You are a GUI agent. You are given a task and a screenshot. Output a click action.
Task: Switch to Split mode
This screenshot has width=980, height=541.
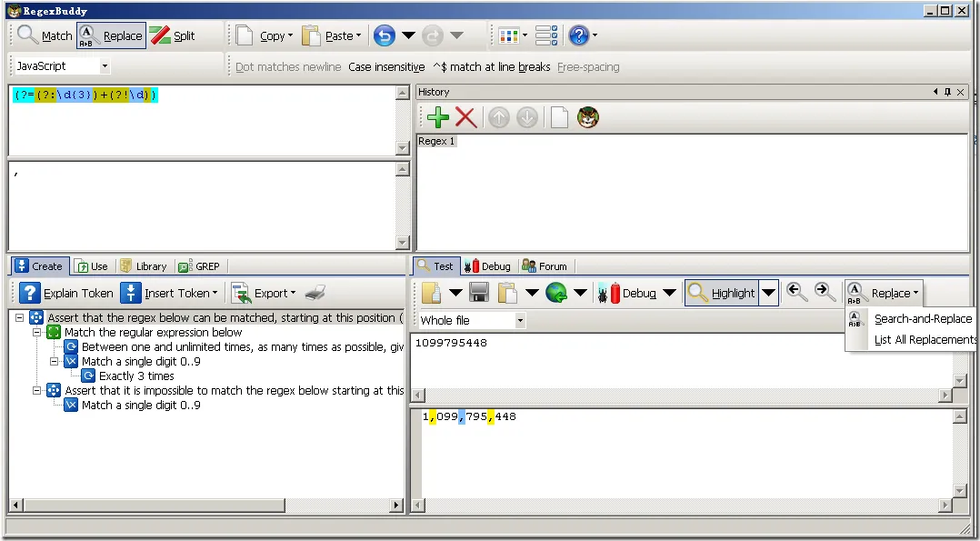(x=173, y=35)
